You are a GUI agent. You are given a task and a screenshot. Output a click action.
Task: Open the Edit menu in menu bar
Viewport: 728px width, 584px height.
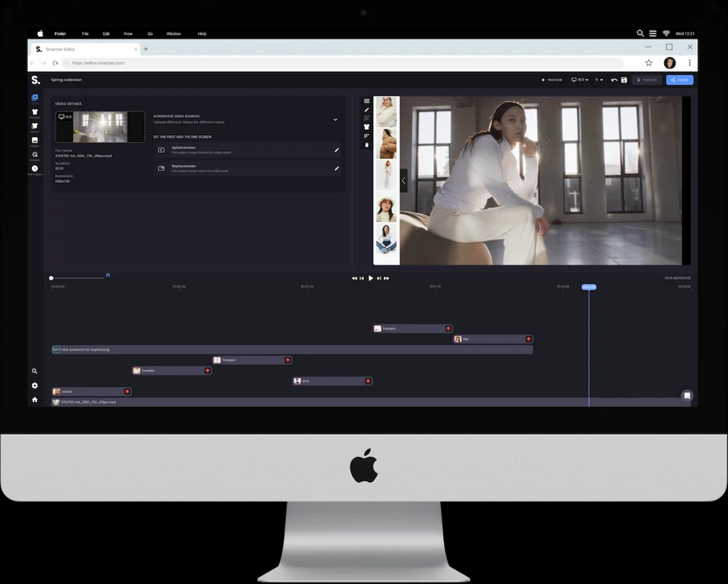pyautogui.click(x=106, y=34)
